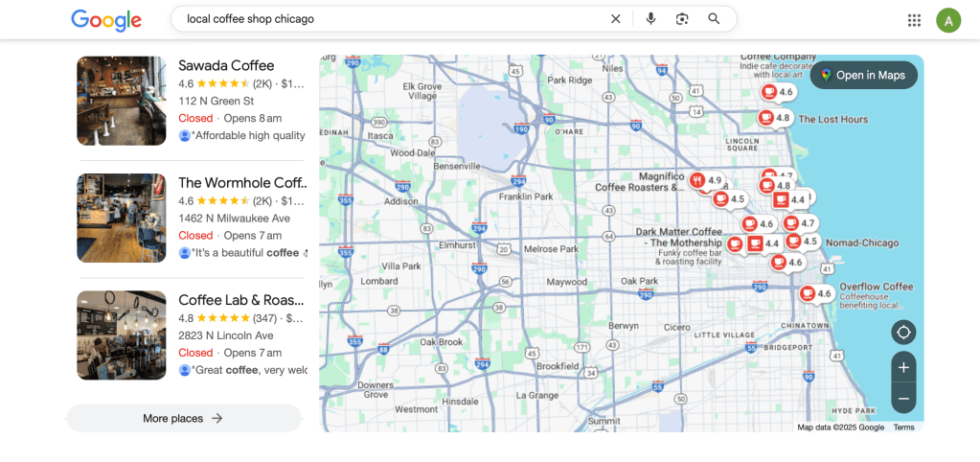Select the 4.8 pin for The Lost Hours
980x462 pixels.
click(x=775, y=118)
